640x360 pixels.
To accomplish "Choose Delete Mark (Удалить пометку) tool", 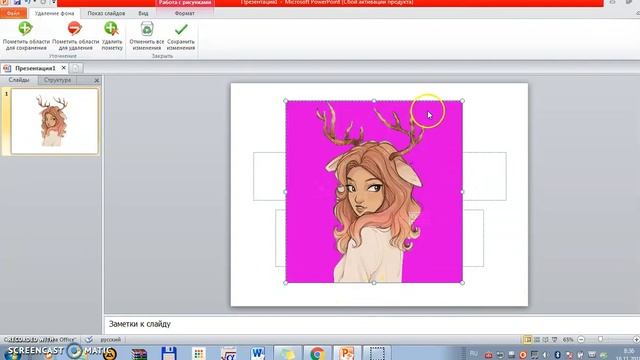I will pyautogui.click(x=112, y=36).
